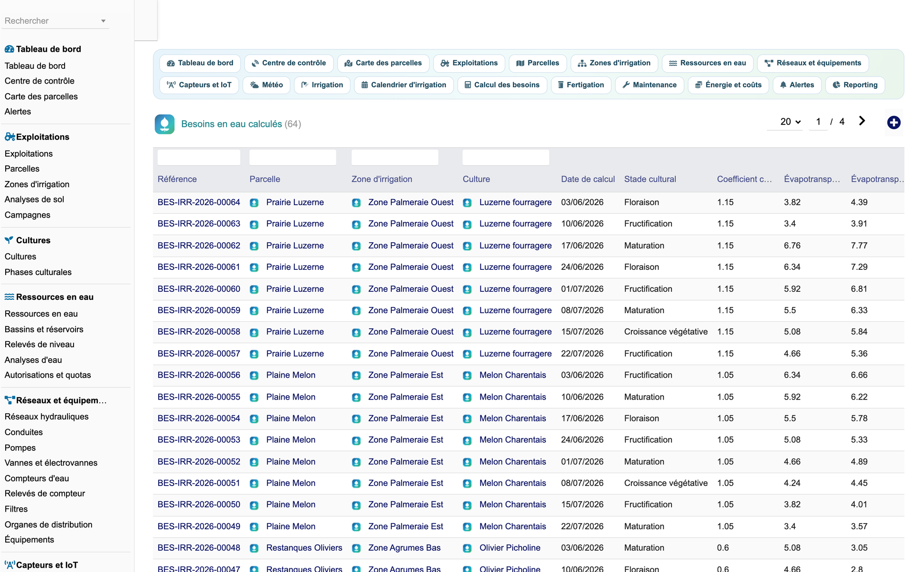Open Phases culturales in sidebar

(x=38, y=272)
